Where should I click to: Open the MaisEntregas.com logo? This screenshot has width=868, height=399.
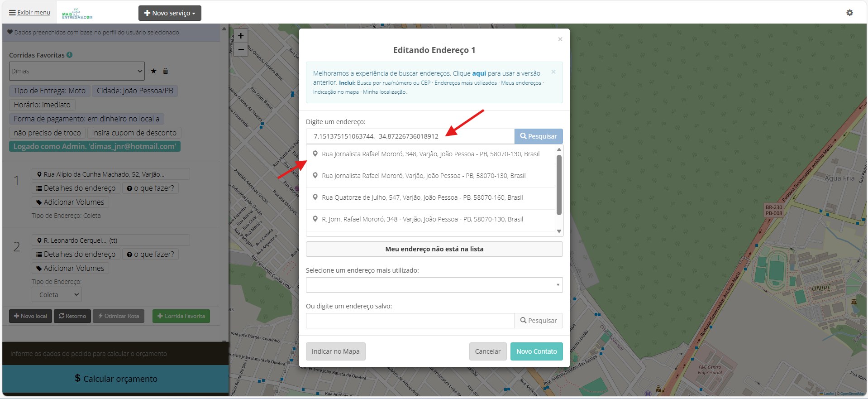[77, 14]
